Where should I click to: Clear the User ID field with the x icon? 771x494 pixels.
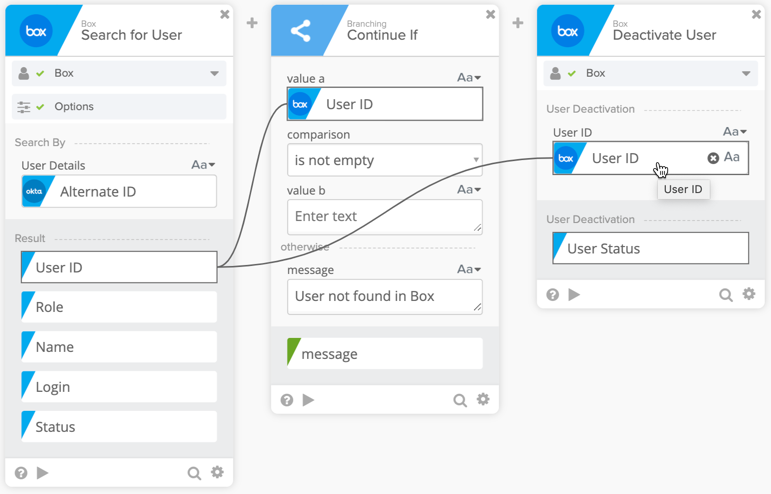pos(713,158)
